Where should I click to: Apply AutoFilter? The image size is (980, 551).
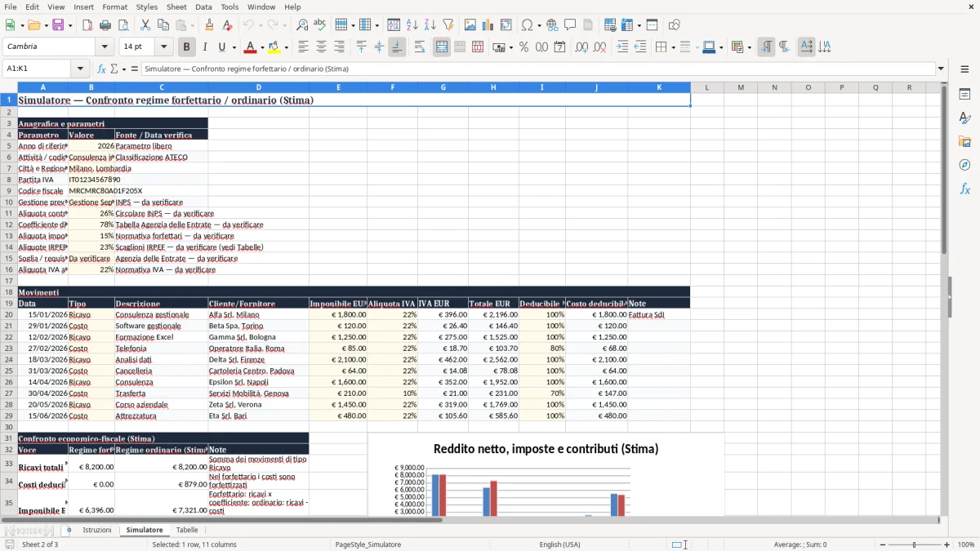point(448,25)
